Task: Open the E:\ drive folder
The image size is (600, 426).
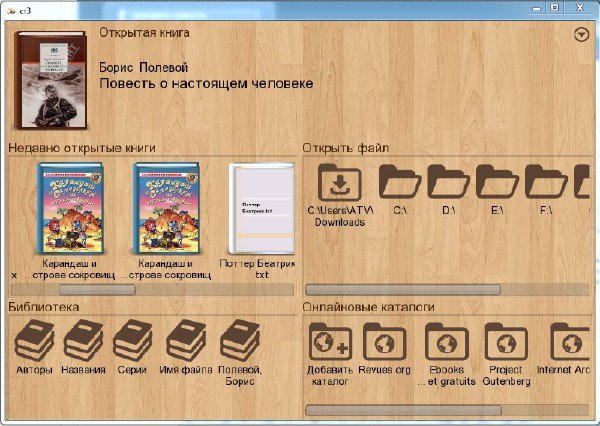Action: (497, 183)
